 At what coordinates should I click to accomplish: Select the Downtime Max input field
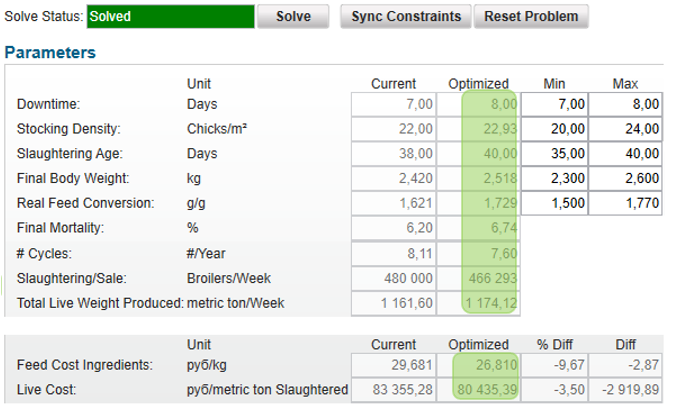[x=625, y=104]
